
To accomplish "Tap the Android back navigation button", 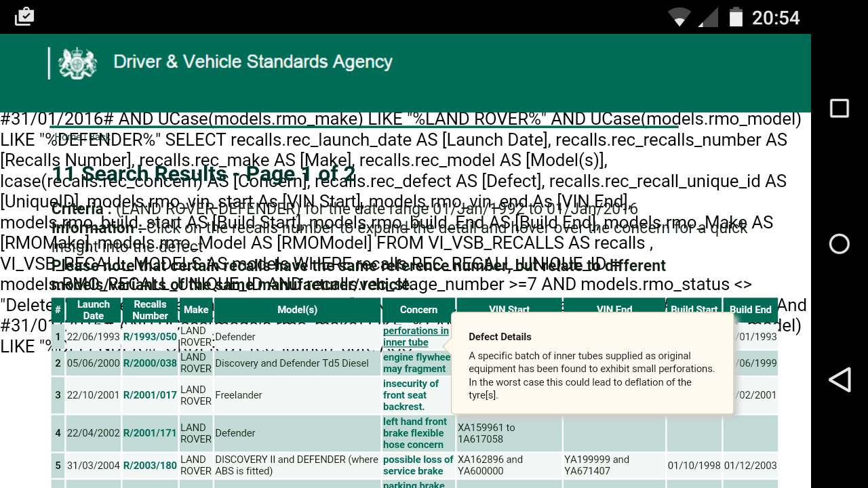I will tap(840, 380).
